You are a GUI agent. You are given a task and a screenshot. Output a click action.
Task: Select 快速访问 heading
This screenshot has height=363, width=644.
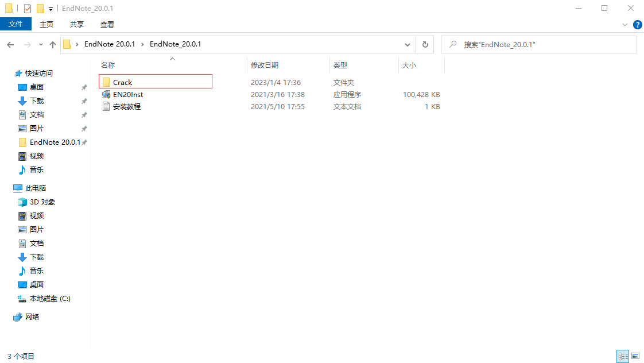click(38, 73)
